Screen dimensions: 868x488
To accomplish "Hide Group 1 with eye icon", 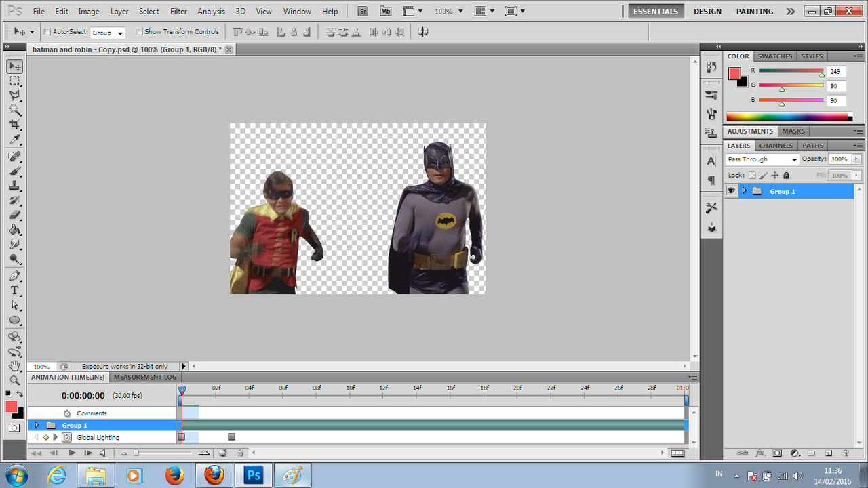I will [731, 191].
